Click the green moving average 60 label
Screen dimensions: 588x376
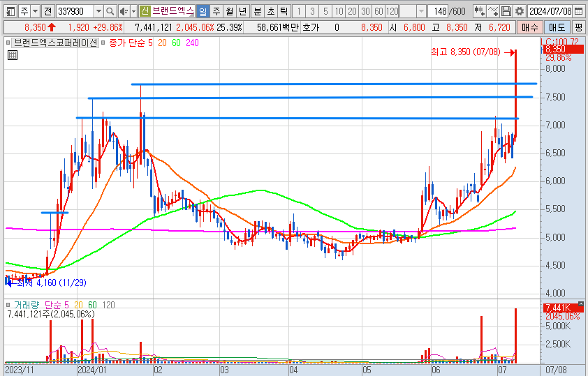(x=176, y=43)
